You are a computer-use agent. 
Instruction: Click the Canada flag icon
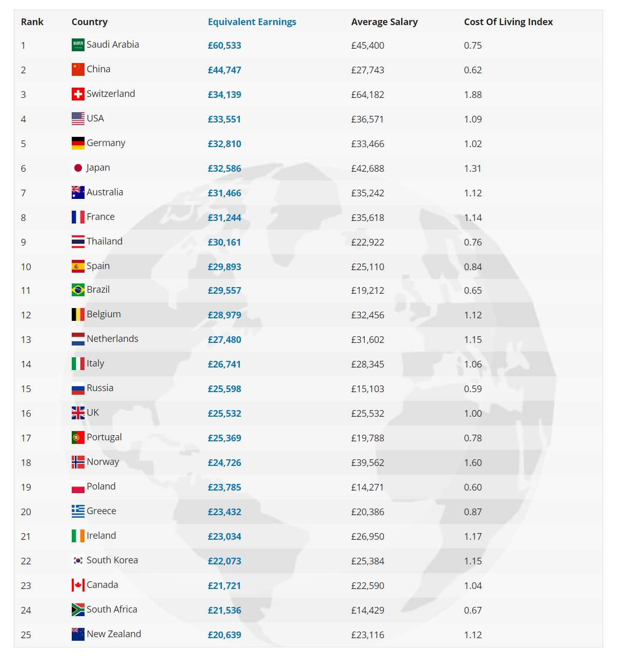78,585
